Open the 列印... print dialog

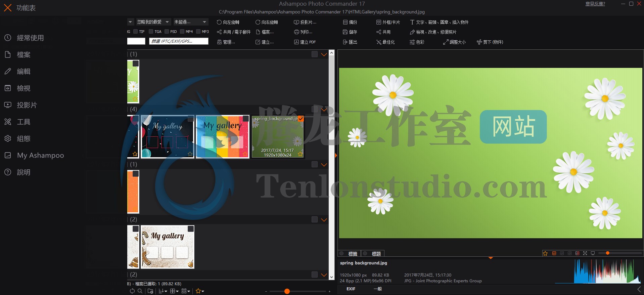coord(303,32)
